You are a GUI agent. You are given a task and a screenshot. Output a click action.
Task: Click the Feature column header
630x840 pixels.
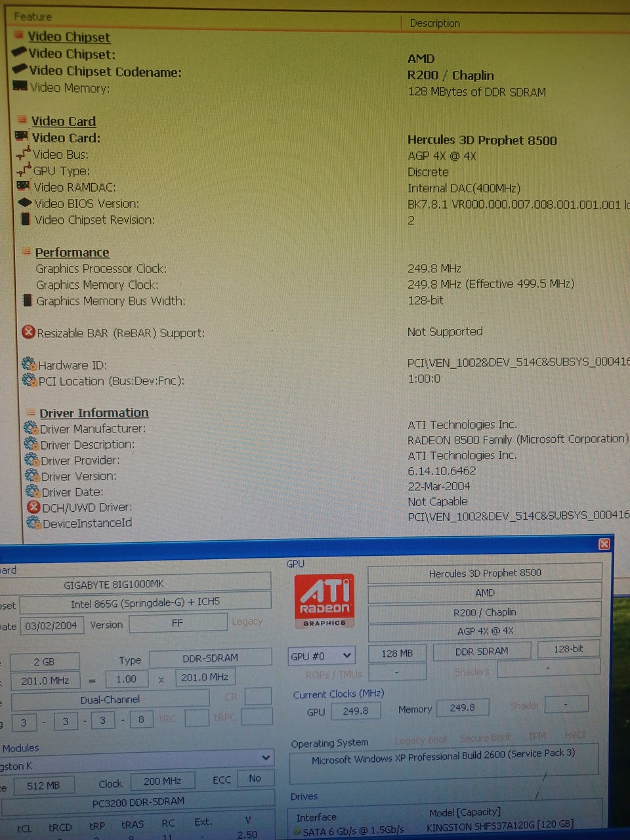(33, 16)
